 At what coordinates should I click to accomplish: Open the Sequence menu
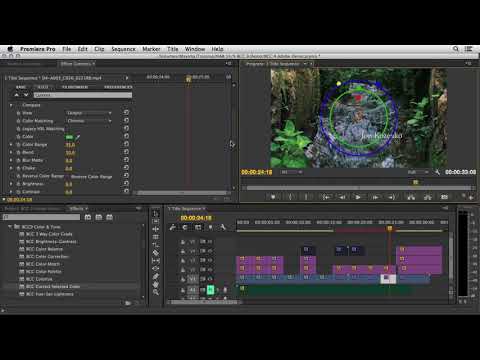coord(123,49)
